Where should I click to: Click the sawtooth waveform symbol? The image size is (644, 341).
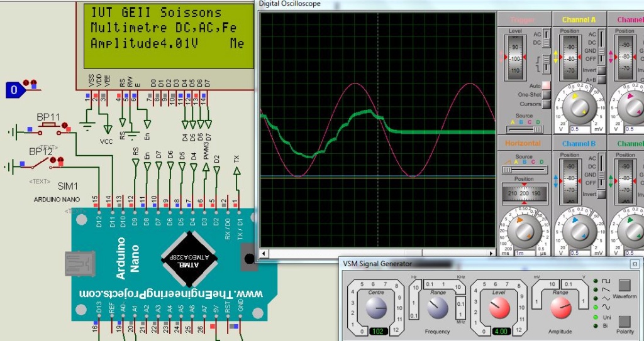(x=606, y=290)
